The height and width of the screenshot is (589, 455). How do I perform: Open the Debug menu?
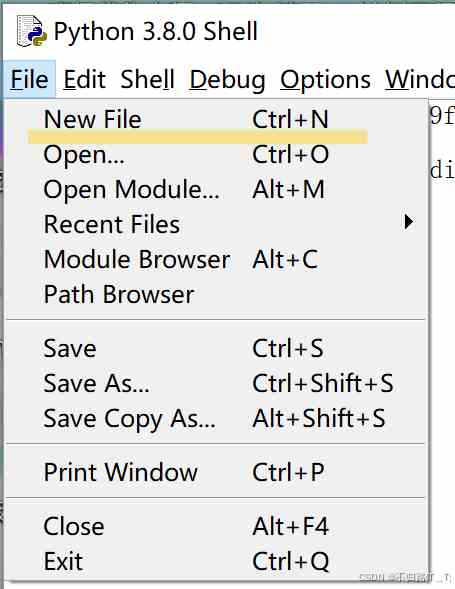tap(228, 80)
